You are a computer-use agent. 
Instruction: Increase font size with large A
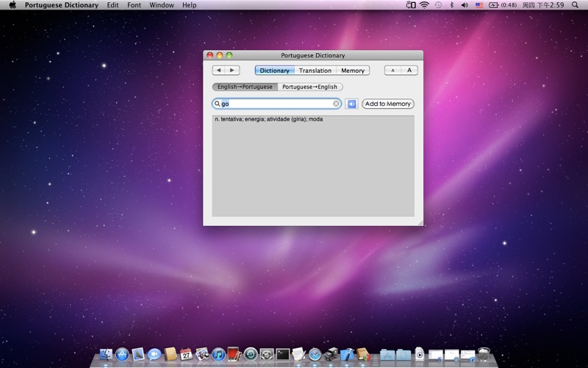pyautogui.click(x=409, y=70)
